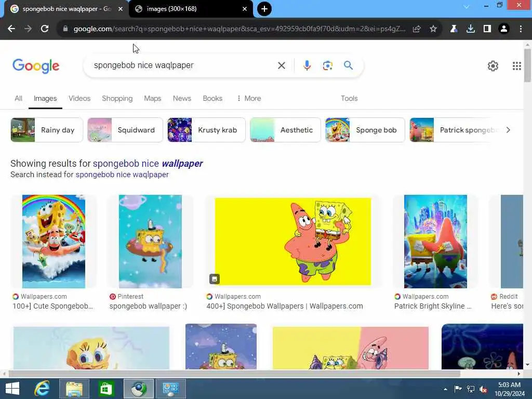This screenshot has width=532, height=399.
Task: Open a new browser tab
Action: [x=264, y=9]
